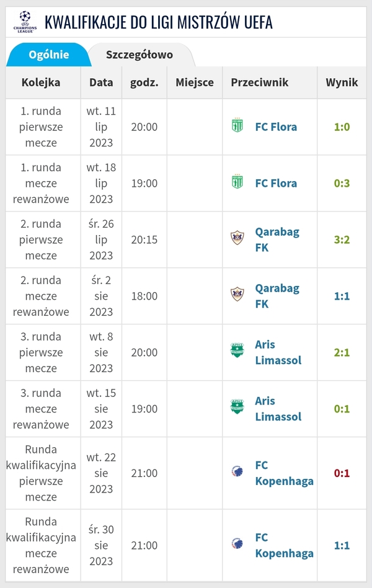Click Aris Limassol crest in 15 sie row

[237, 409]
